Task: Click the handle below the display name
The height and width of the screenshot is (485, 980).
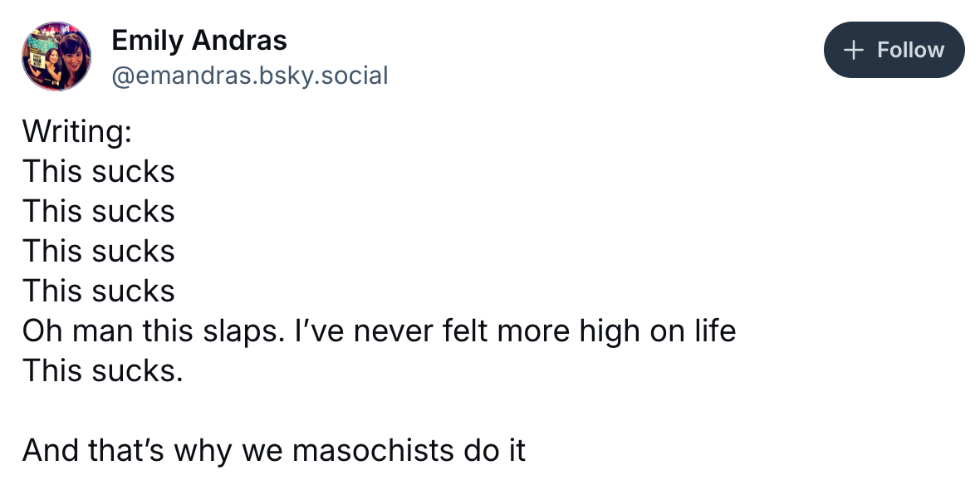Action: (249, 75)
